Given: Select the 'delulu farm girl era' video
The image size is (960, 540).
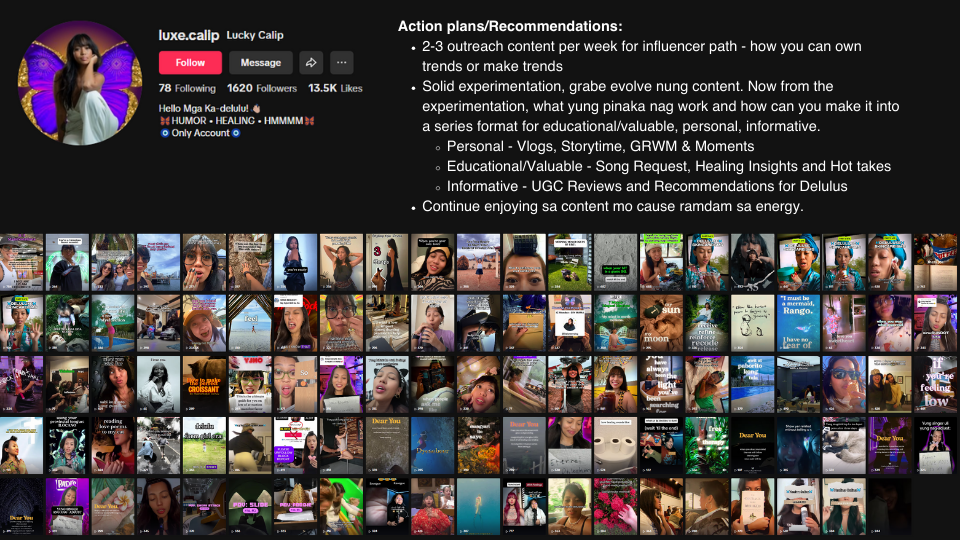Looking at the screenshot, I should [204, 445].
